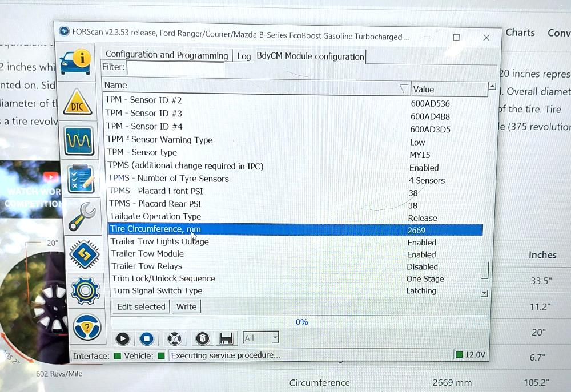This screenshot has height=392, width=571.
Task: Click the Edit selected button
Action: [x=141, y=306]
